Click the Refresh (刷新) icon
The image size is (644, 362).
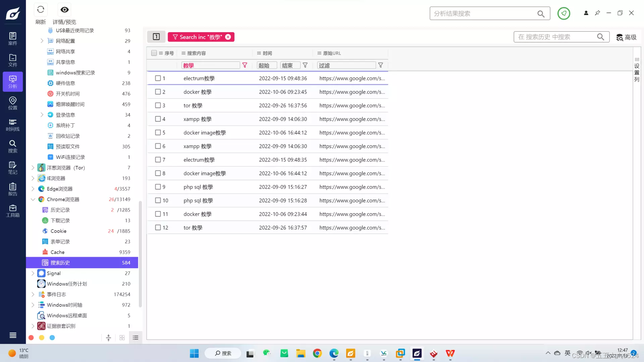(x=41, y=10)
